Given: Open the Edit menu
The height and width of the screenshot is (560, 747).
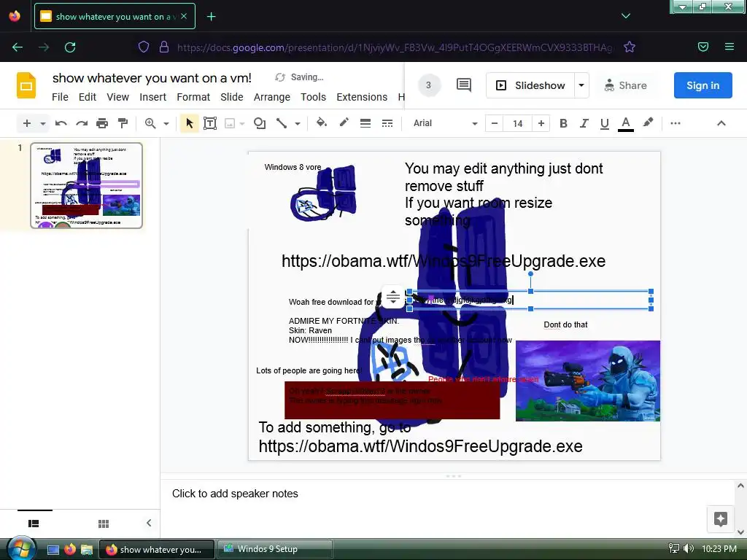Looking at the screenshot, I should click(x=88, y=97).
